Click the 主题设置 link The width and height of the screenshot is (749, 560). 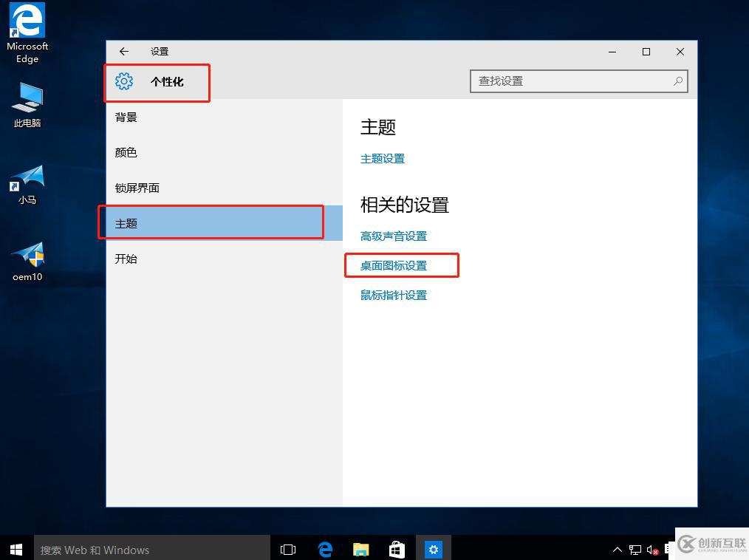pos(383,159)
